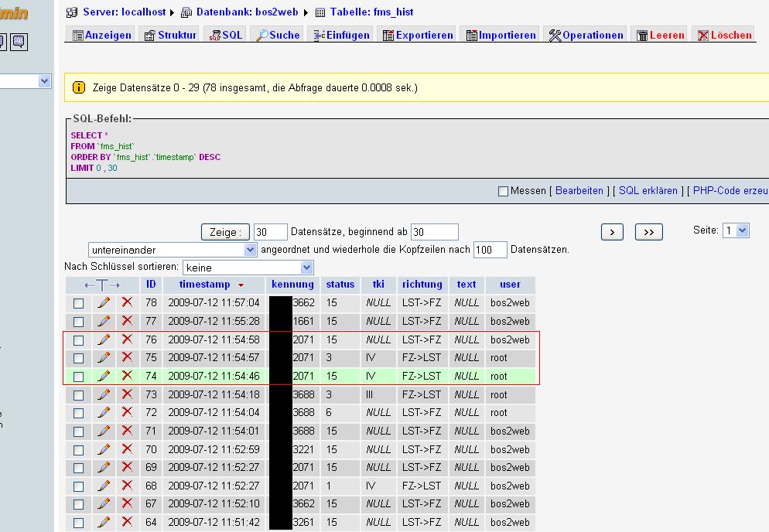Click the pencil edit icon for row 70
This screenshot has width=769, height=532.
tap(104, 449)
